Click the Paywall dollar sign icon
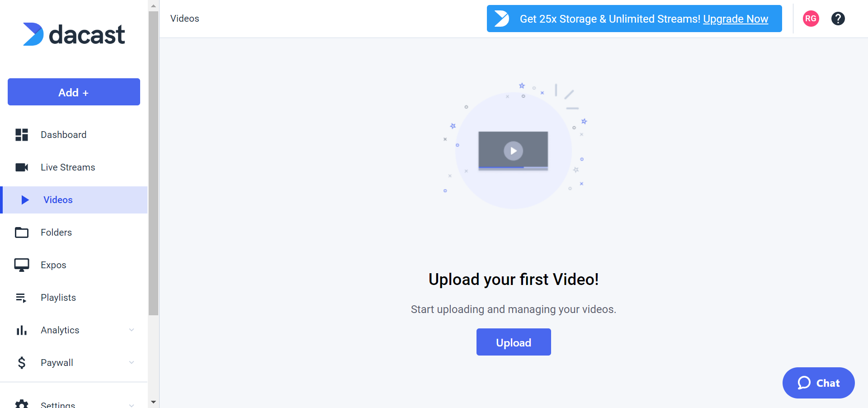The height and width of the screenshot is (408, 868). coord(22,363)
